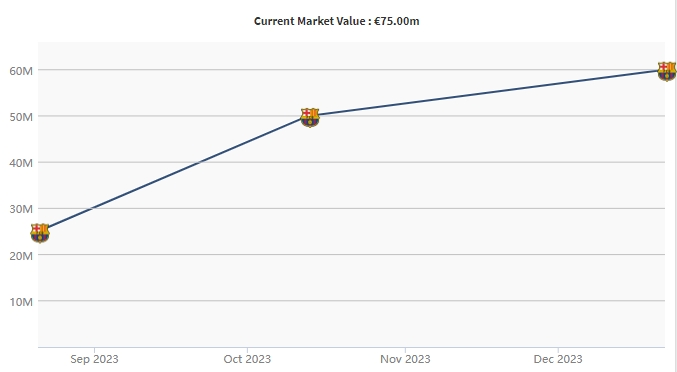Click the Nov 2023 x-axis label
This screenshot has width=677, height=372.
(x=405, y=359)
